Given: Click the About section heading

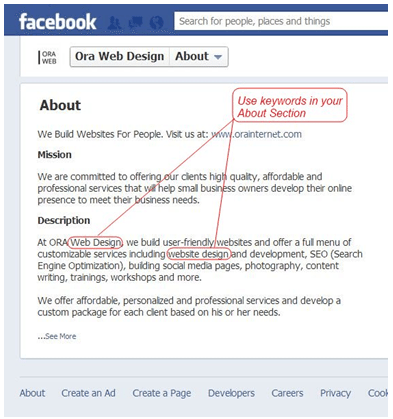Looking at the screenshot, I should (60, 105).
